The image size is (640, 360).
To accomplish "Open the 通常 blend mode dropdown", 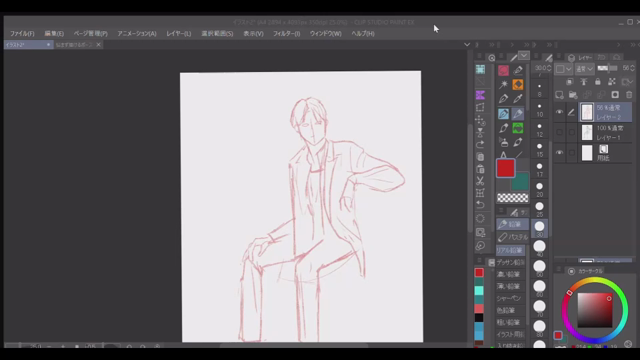I will pos(584,69).
